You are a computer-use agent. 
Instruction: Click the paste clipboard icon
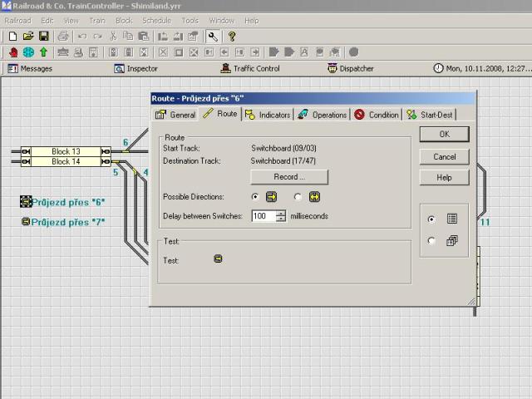[144, 37]
